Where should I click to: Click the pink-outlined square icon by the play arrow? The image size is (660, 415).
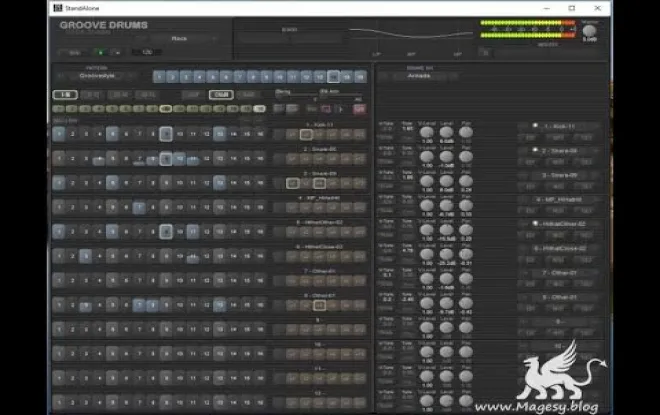(326, 109)
